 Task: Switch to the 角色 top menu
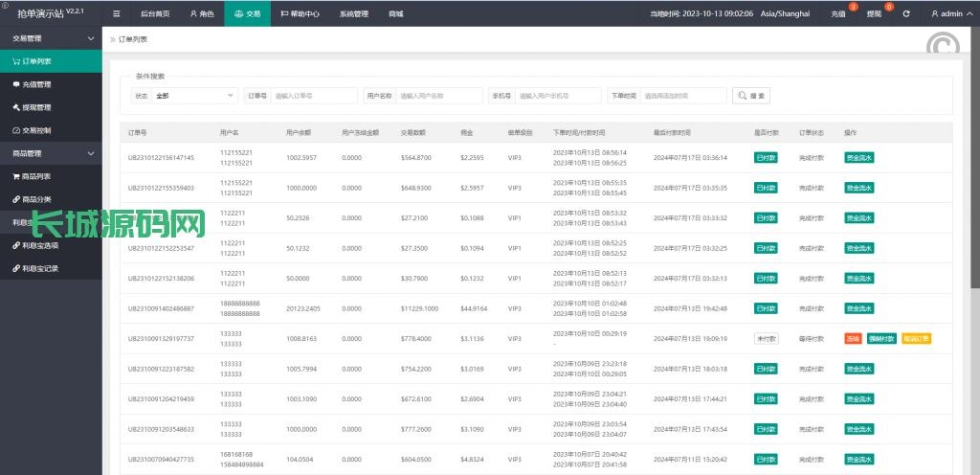[x=201, y=13]
